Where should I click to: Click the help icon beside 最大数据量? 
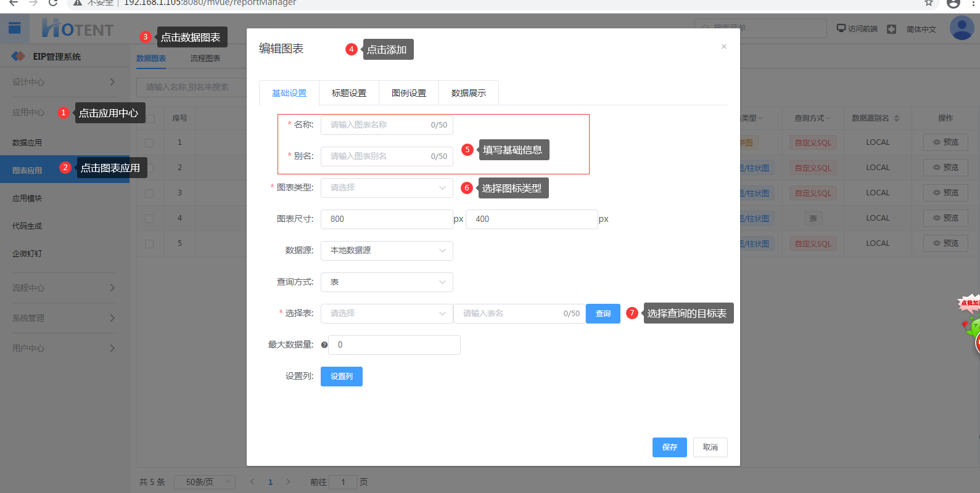(324, 345)
